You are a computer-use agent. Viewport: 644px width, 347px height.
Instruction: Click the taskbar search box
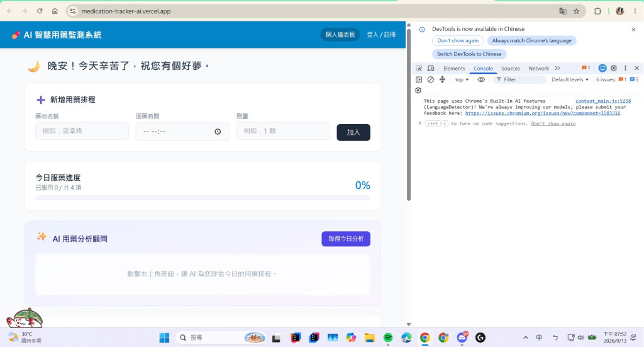tap(221, 338)
